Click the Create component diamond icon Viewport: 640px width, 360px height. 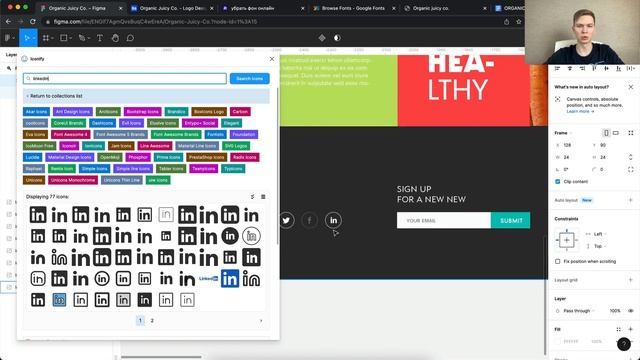(x=322, y=38)
